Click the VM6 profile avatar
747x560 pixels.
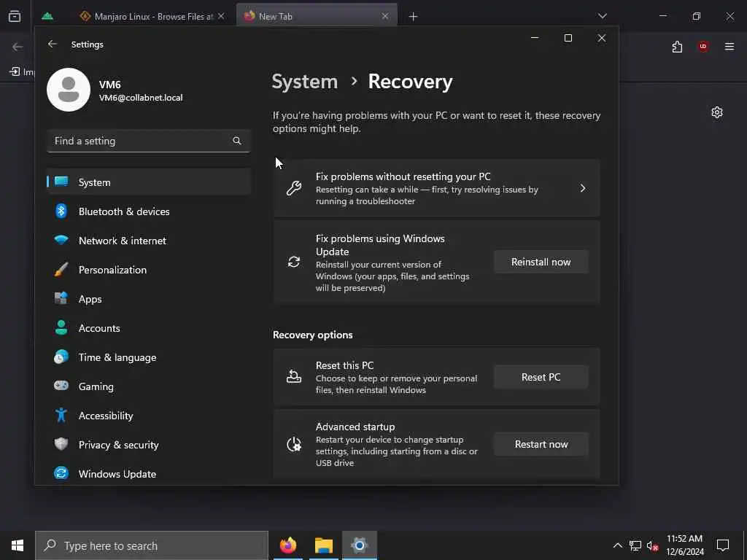click(x=69, y=90)
